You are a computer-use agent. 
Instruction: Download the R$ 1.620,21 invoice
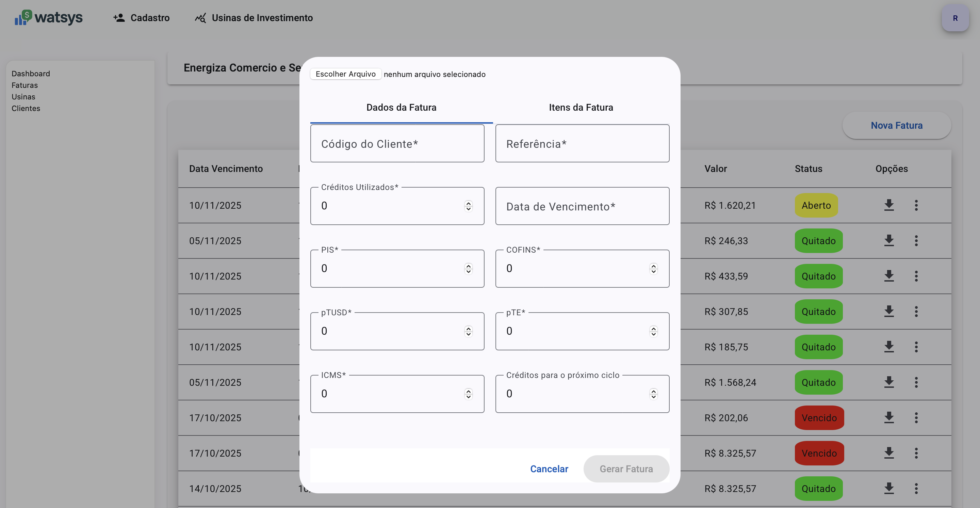(x=889, y=205)
